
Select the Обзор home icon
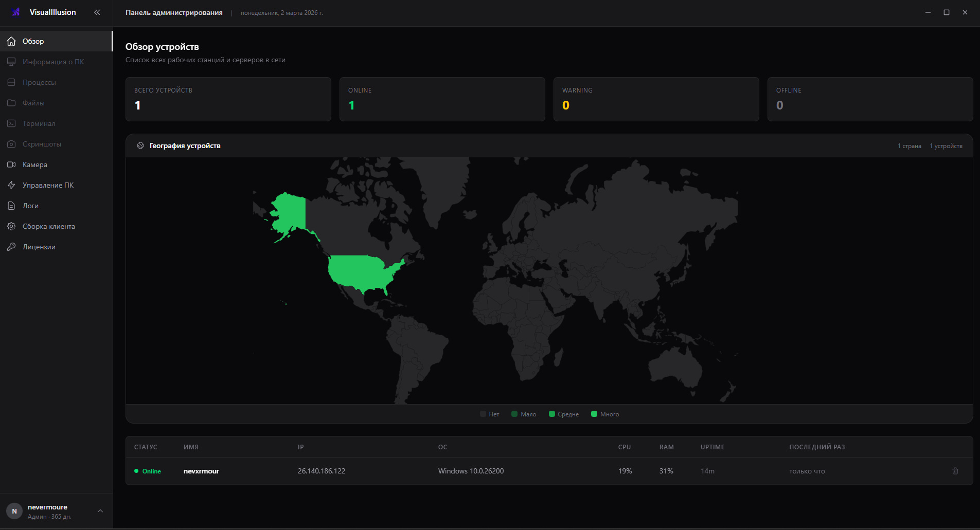pos(11,41)
